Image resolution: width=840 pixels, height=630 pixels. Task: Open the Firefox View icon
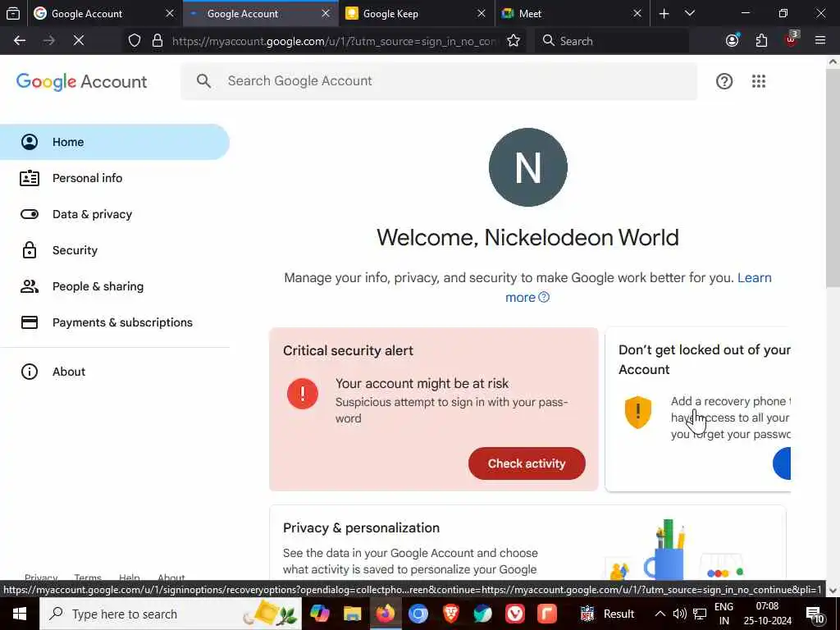click(x=13, y=13)
